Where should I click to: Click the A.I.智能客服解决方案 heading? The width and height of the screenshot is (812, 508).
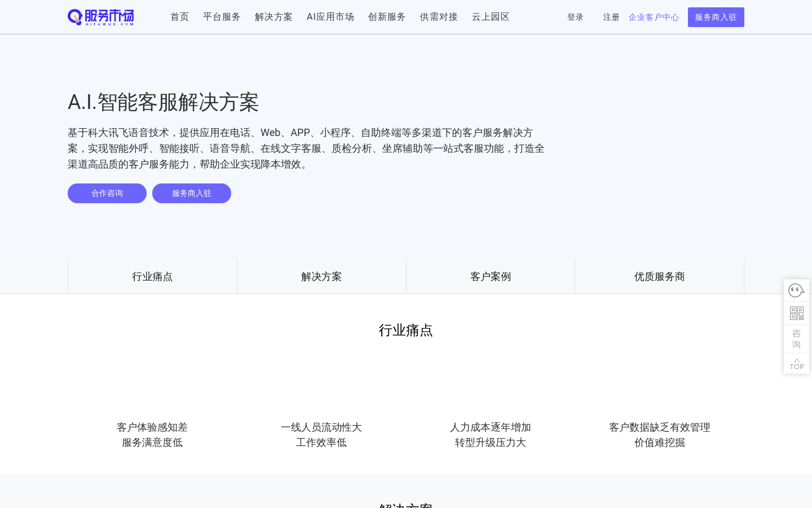tap(164, 102)
